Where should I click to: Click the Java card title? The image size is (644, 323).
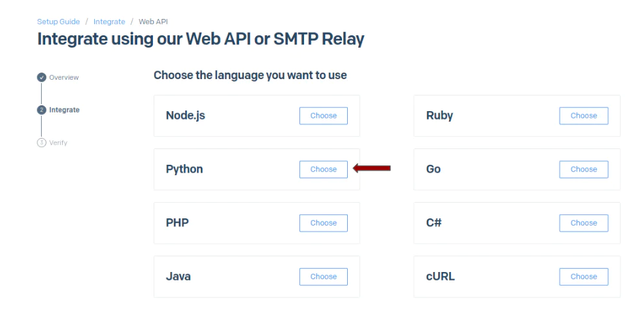[178, 276]
